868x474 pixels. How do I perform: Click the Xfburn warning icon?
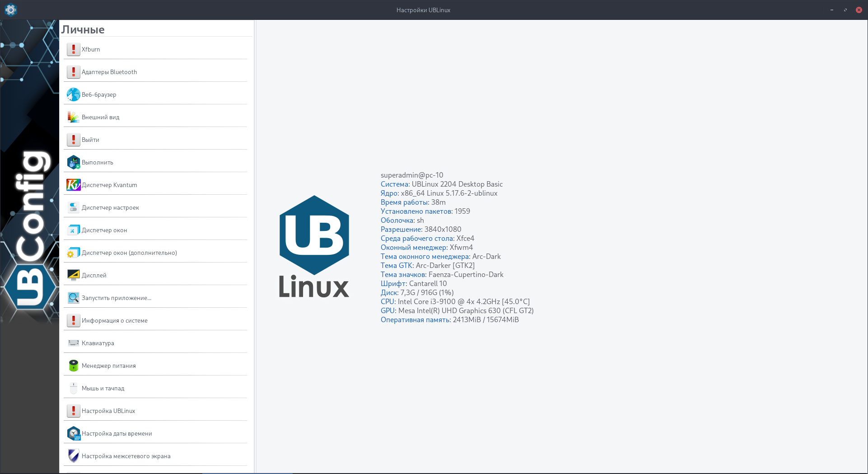tap(73, 49)
